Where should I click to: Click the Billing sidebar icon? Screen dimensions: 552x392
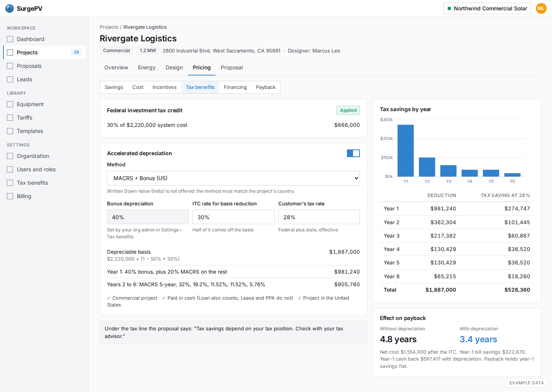(x=10, y=196)
